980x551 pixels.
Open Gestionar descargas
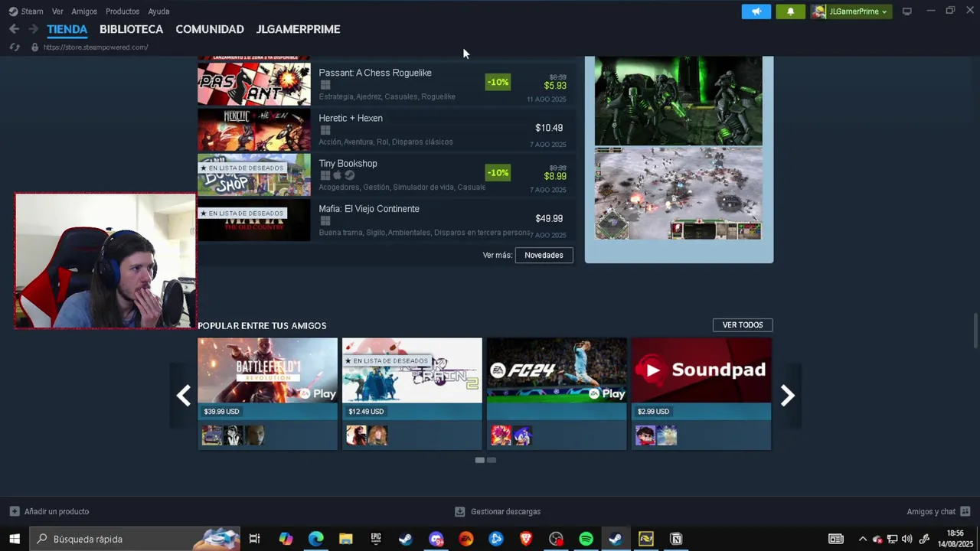498,511
